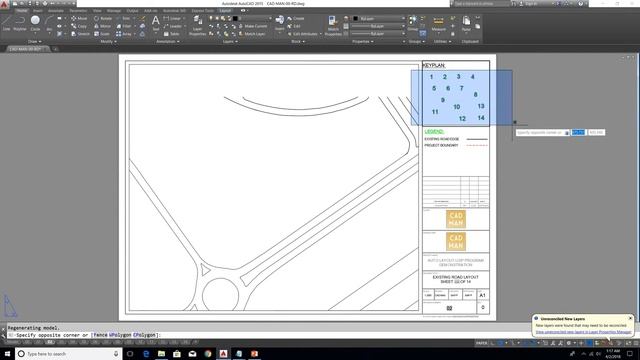Open the ByLayer object color dropdown
Image resolution: width=640 pixels, height=360 pixels.
378,18
